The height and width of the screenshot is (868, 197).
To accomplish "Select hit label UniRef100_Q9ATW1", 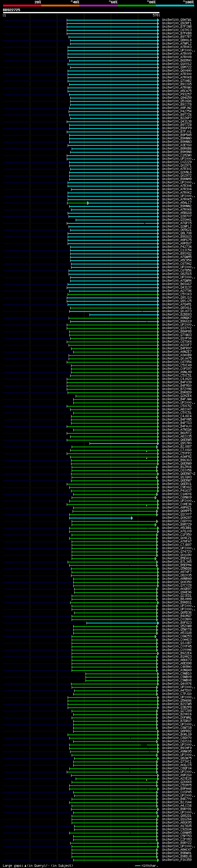I will (177, 20).
